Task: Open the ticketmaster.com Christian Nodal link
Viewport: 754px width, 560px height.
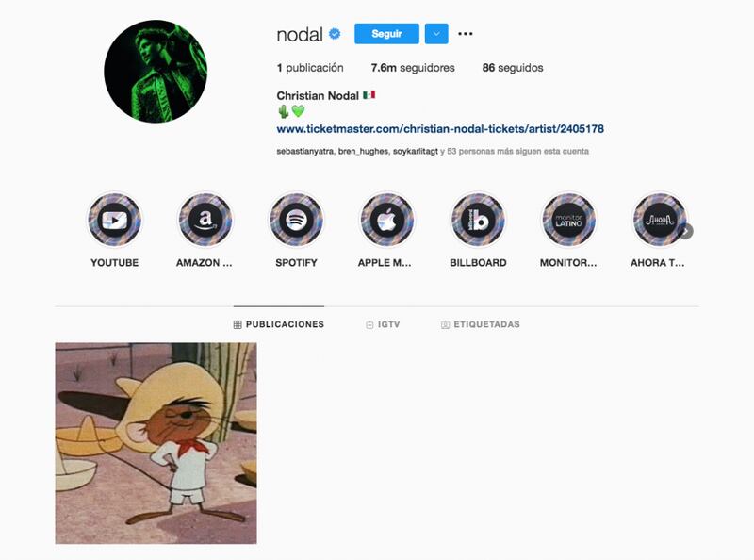Action: [x=440, y=129]
